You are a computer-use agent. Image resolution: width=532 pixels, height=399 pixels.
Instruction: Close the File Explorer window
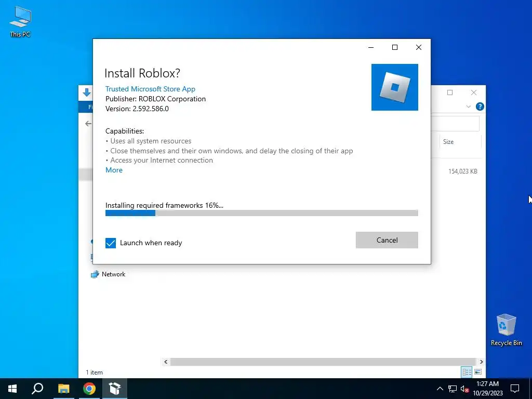474,92
